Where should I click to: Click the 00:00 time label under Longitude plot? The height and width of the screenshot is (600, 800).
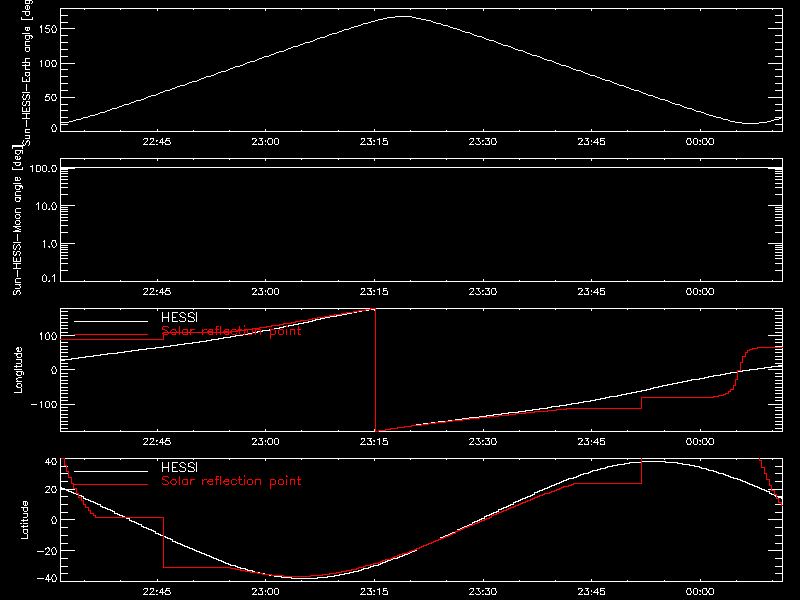700,442
